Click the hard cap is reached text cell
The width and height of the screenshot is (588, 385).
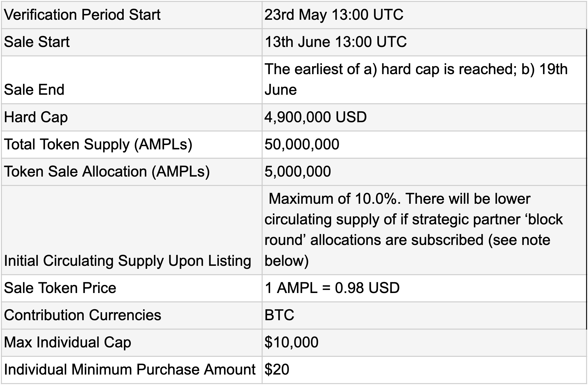(x=424, y=80)
